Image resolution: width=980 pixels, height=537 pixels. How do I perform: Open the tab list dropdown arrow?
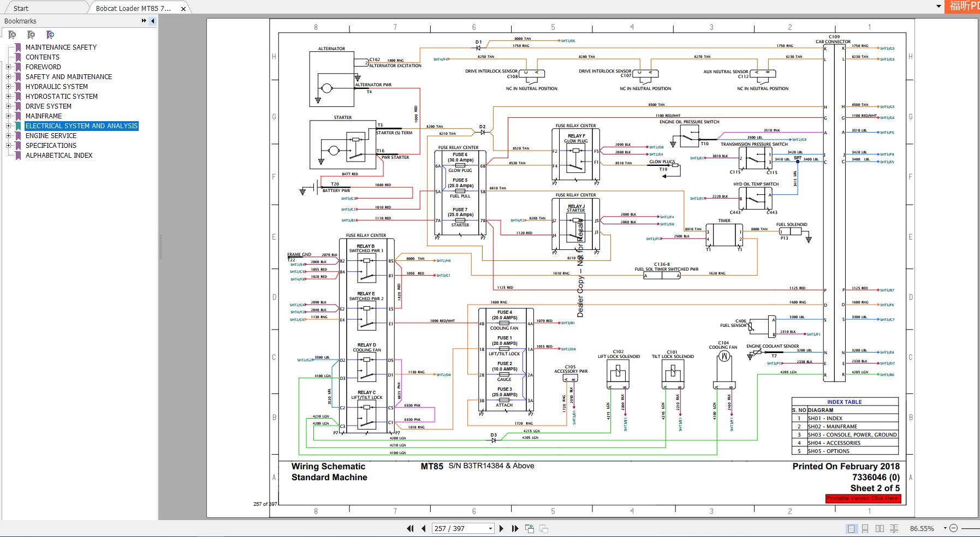click(x=939, y=7)
